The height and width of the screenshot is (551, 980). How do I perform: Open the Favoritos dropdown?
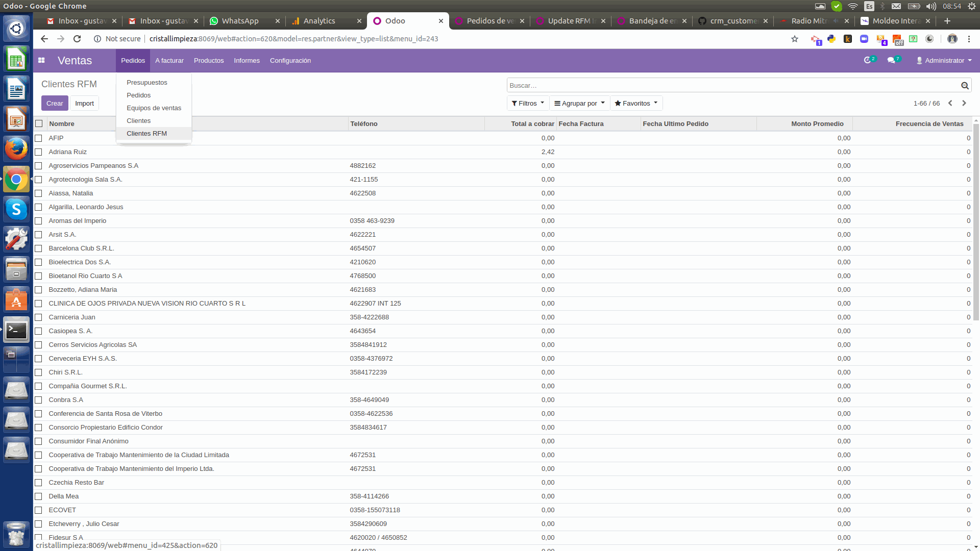click(636, 103)
